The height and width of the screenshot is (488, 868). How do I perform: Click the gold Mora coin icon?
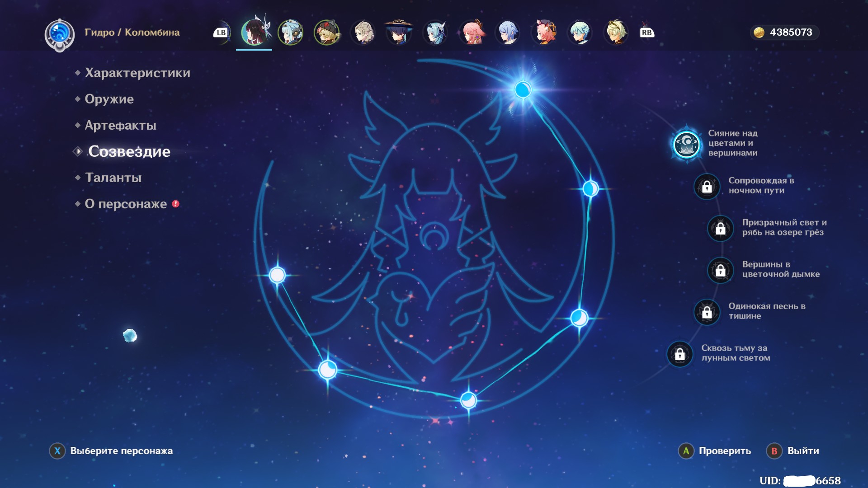759,33
